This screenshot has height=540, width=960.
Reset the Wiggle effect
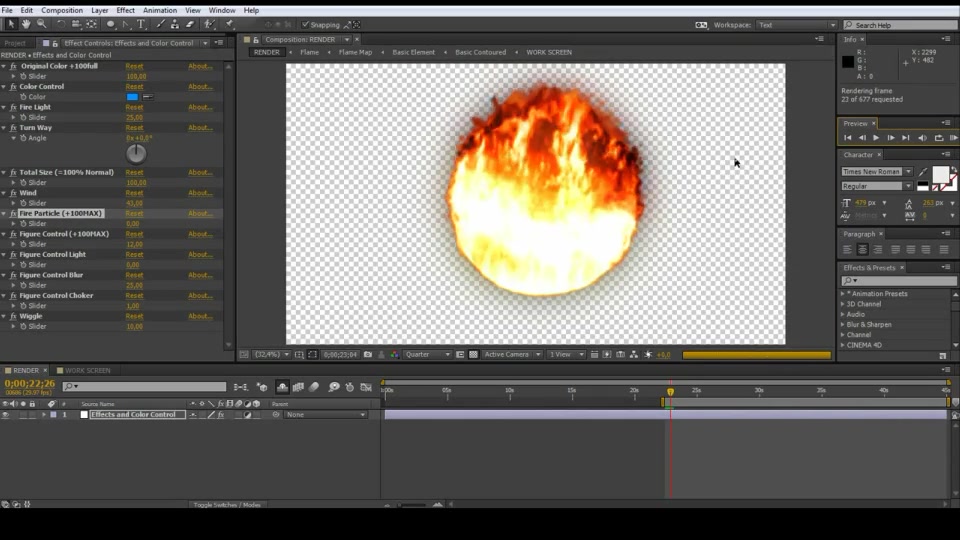click(x=134, y=317)
